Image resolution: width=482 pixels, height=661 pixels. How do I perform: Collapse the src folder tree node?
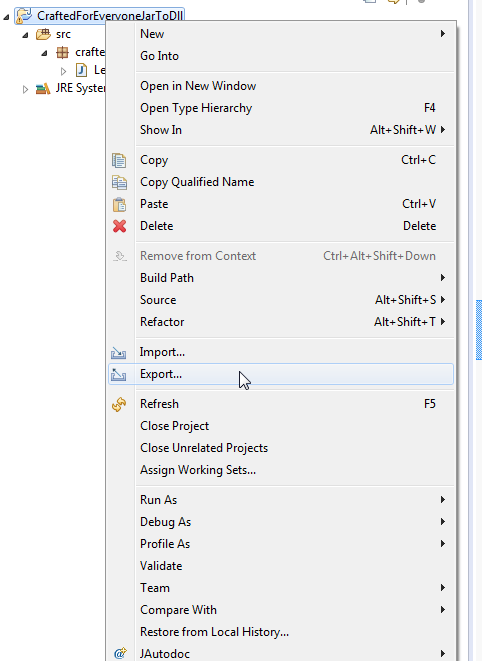(25, 35)
